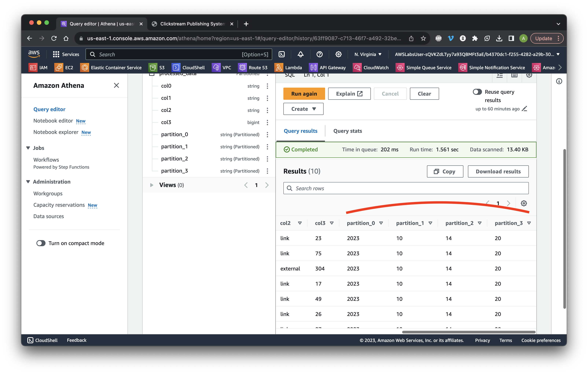Screen dimensions: 588x374
Task: Close the Amazon Athena sidebar
Action: tap(116, 85)
